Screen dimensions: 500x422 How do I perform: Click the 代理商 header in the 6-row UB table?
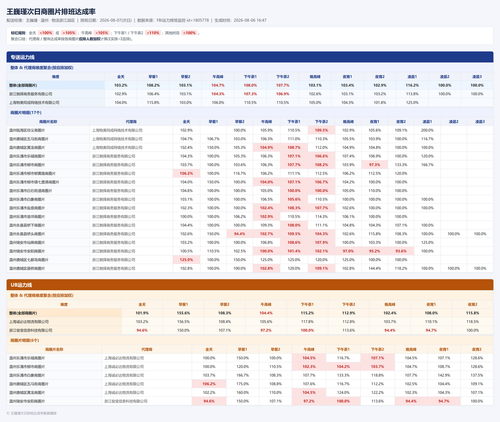147,349
